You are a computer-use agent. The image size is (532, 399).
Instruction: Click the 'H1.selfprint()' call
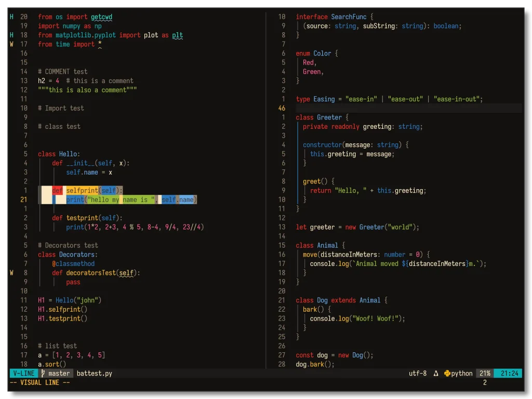click(x=62, y=310)
